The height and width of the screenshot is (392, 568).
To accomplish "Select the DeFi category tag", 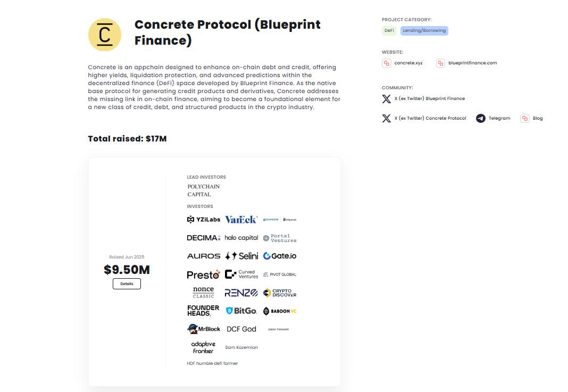I will click(389, 31).
